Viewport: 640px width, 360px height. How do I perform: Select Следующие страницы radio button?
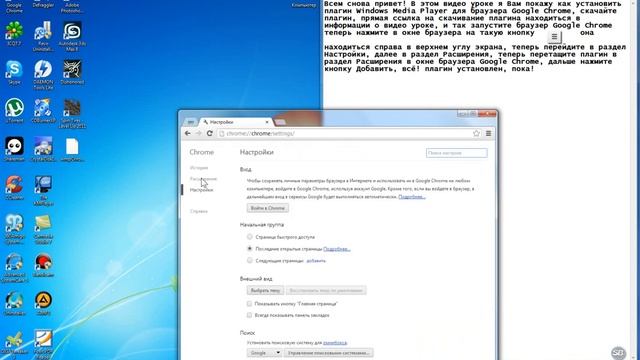(249, 260)
